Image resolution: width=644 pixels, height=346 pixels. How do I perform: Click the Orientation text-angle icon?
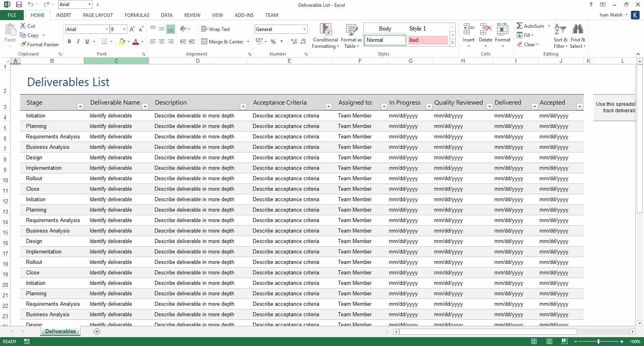183,29
